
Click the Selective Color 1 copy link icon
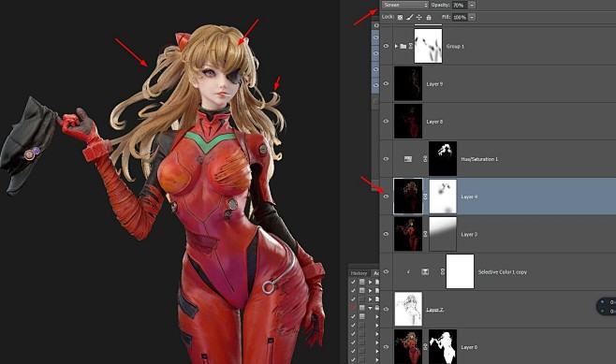[443, 271]
